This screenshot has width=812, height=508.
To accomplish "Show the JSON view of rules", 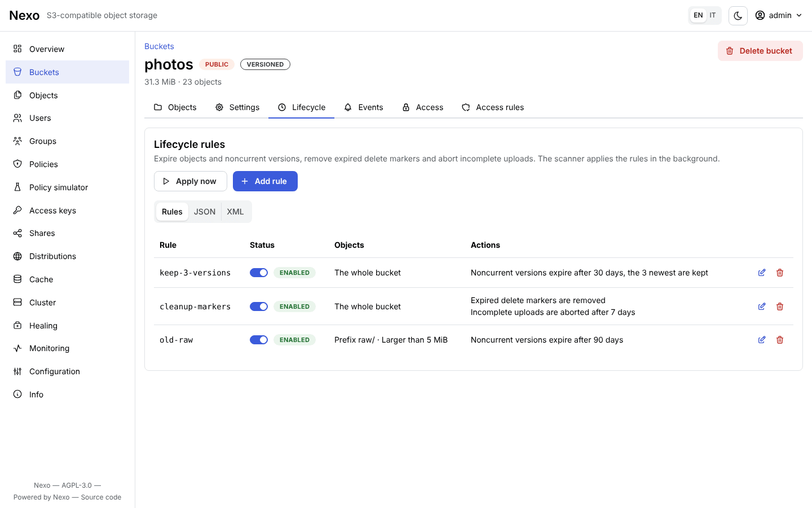I will [x=205, y=212].
